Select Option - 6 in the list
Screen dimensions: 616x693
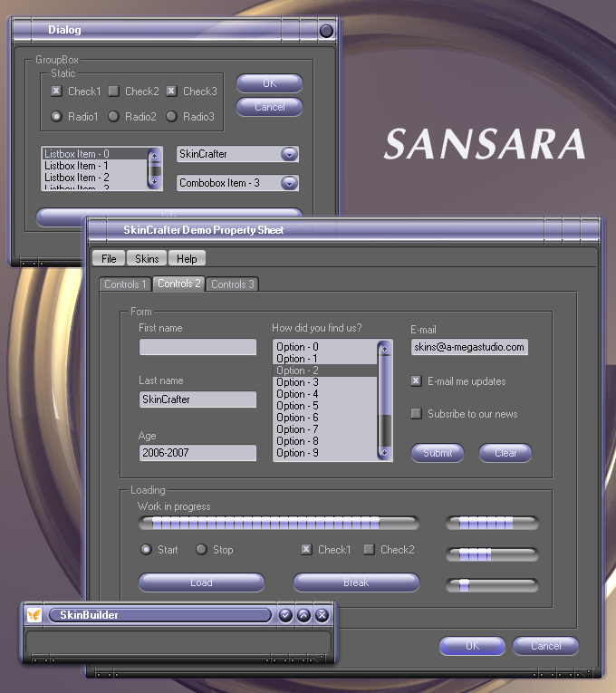[325, 418]
